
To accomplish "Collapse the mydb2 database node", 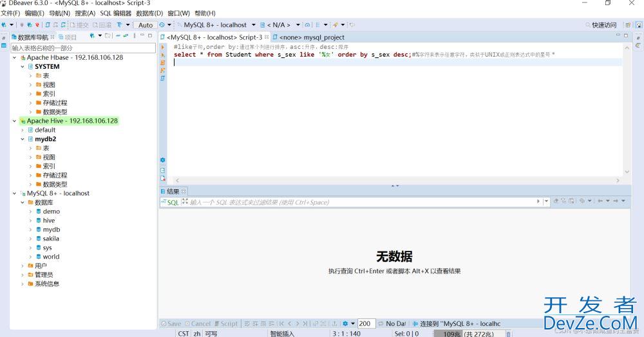I will coord(22,139).
